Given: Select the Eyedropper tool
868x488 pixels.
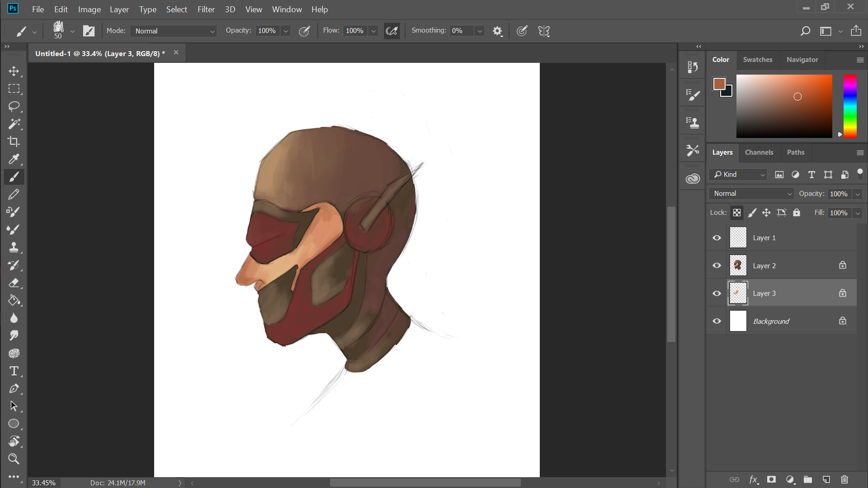Looking at the screenshot, I should pyautogui.click(x=14, y=159).
